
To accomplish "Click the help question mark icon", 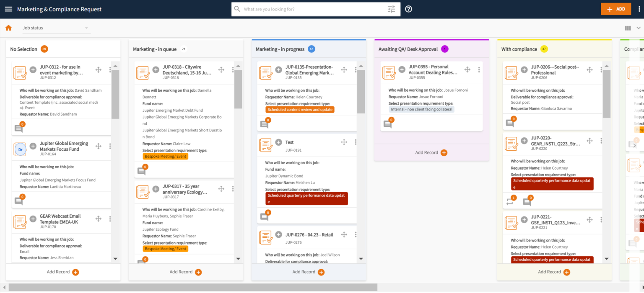I will pyautogui.click(x=408, y=9).
